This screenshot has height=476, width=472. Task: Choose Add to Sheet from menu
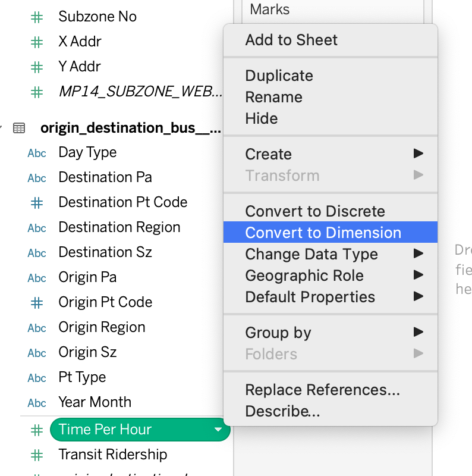(x=291, y=40)
